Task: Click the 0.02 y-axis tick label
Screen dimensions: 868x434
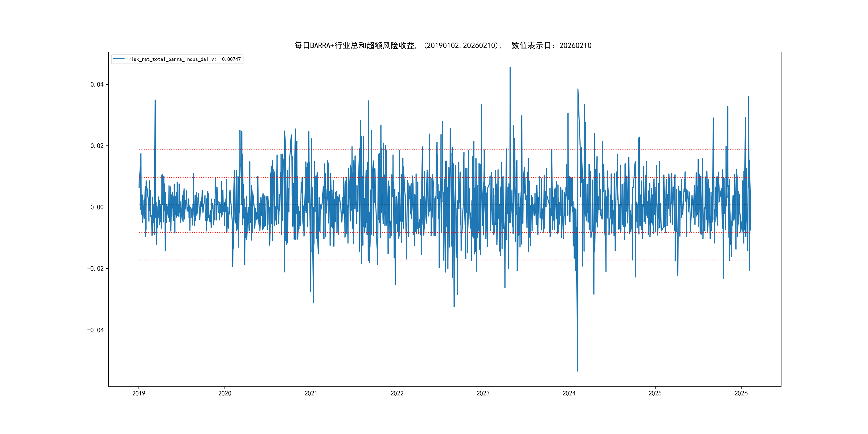Action: click(97, 146)
